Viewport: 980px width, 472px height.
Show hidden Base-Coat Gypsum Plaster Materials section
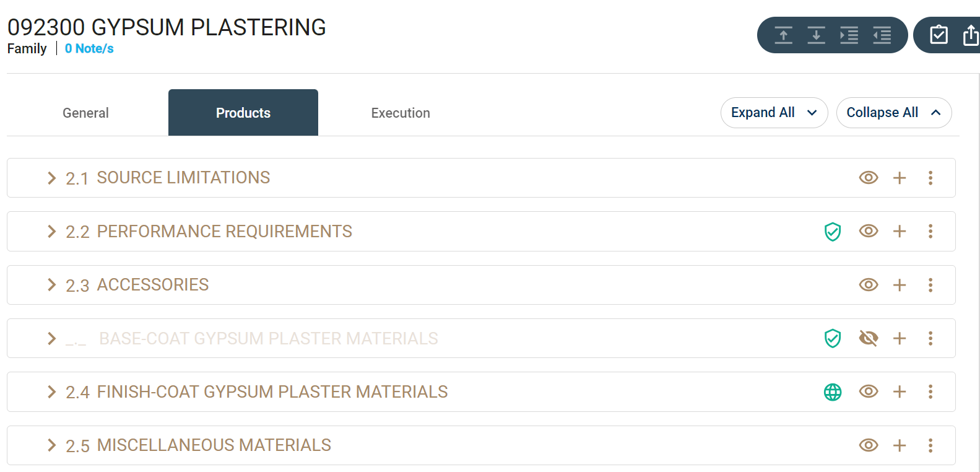(869, 338)
